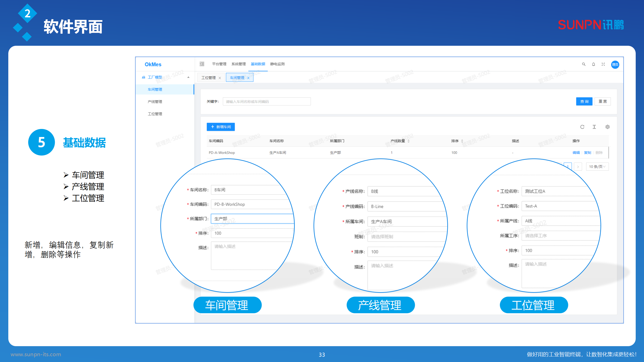Click the table density icon
The width and height of the screenshot is (644, 362).
click(x=594, y=127)
